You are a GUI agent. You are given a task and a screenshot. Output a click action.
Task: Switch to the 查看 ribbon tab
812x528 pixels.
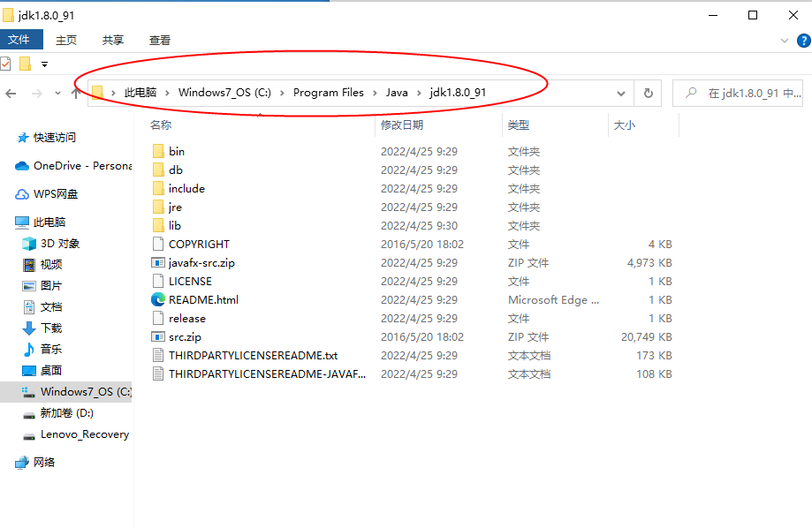[160, 41]
